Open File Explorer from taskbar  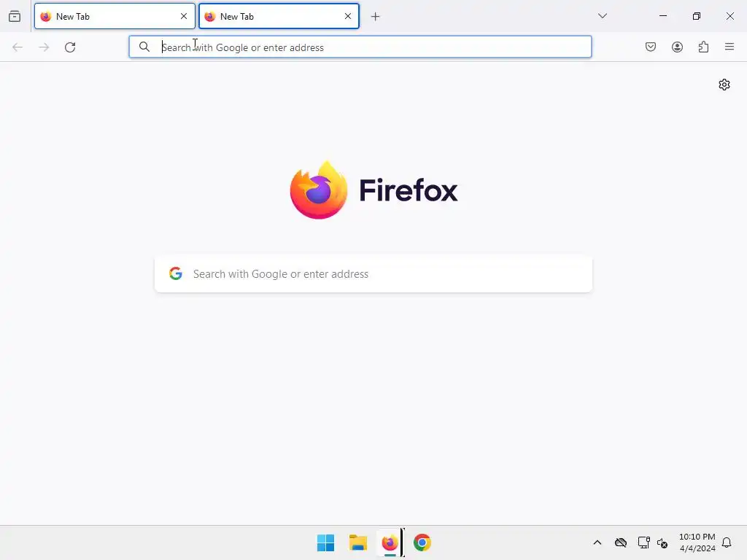[x=357, y=542]
